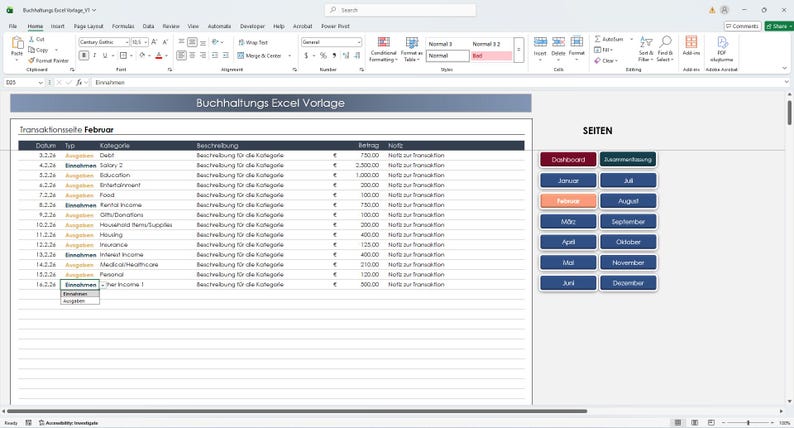Apply the Borders icon

tap(123, 55)
